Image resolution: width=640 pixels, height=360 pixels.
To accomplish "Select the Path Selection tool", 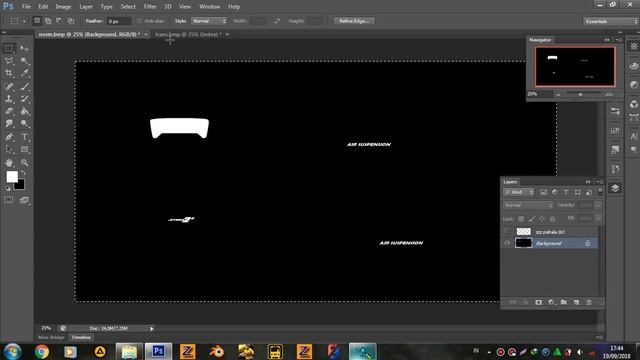I will (9, 149).
